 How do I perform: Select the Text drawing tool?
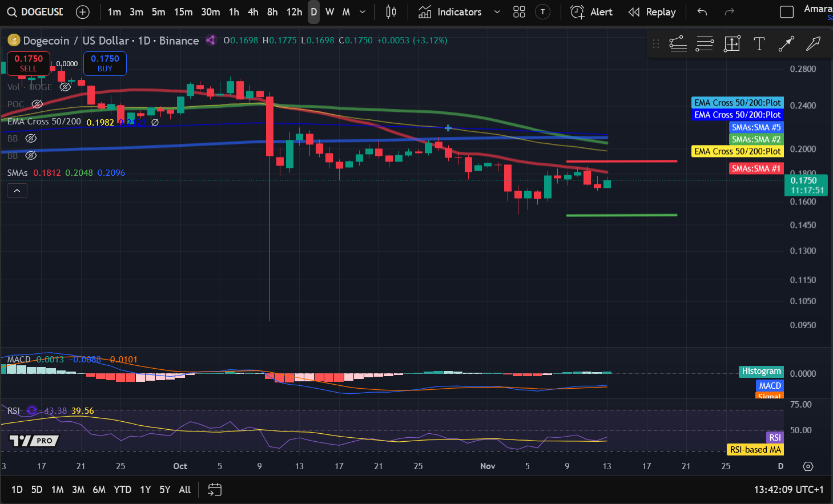[759, 43]
